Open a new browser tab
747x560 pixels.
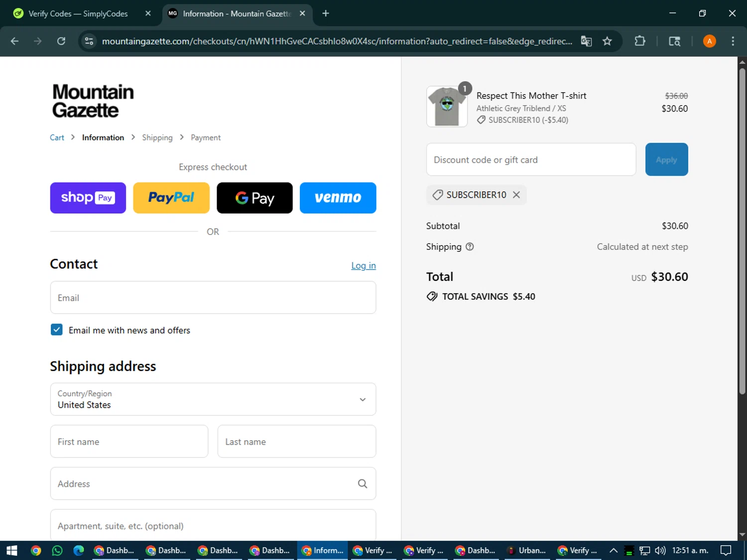(326, 13)
